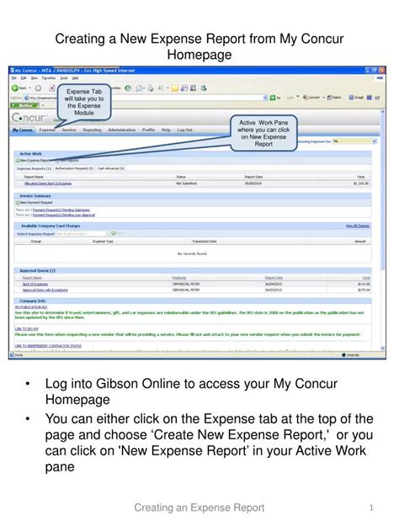
Task: Open Payment Requests Pending Submission link
Action: tap(61, 210)
